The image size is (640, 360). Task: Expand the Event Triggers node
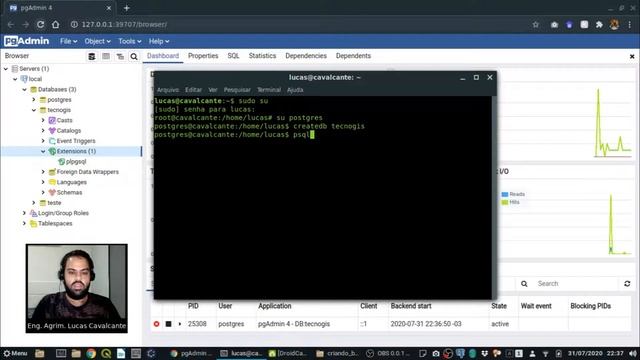[x=43, y=141]
